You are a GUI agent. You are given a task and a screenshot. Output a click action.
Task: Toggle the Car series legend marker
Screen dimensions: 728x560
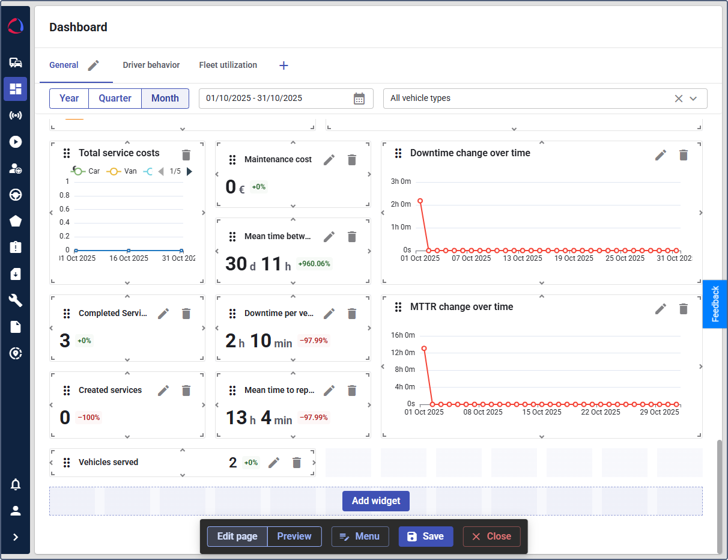point(77,171)
